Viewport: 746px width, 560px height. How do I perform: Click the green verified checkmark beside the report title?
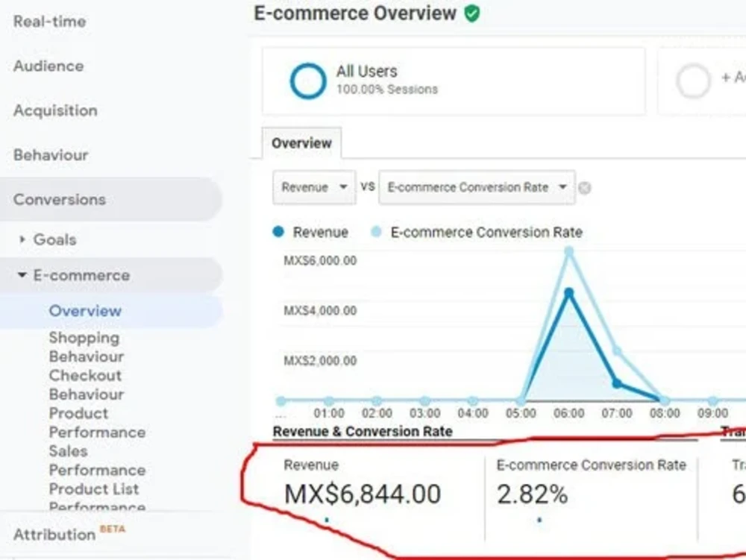(x=471, y=13)
